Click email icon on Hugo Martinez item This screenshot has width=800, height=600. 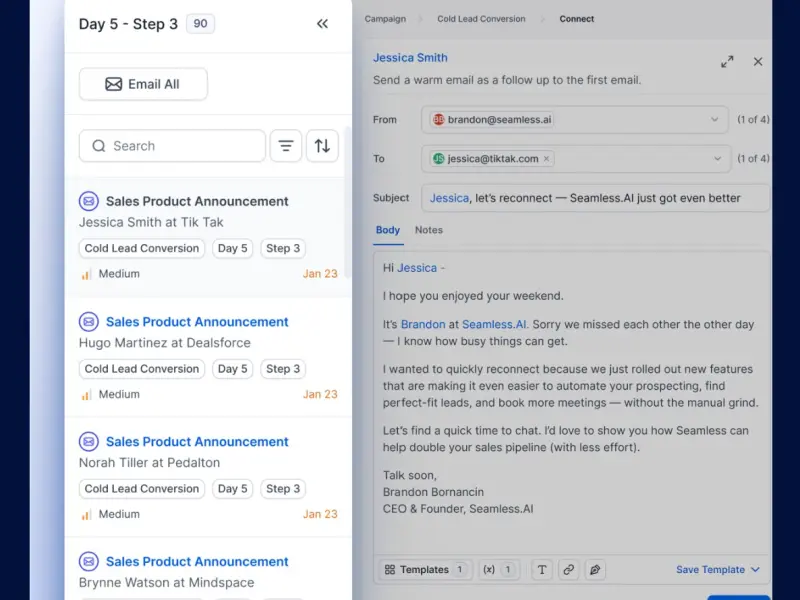(89, 322)
